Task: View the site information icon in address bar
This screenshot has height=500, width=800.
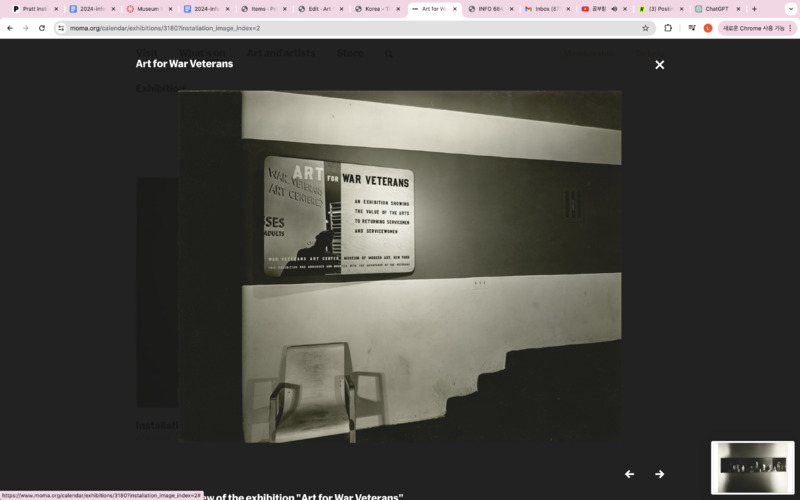Action: pos(61,28)
